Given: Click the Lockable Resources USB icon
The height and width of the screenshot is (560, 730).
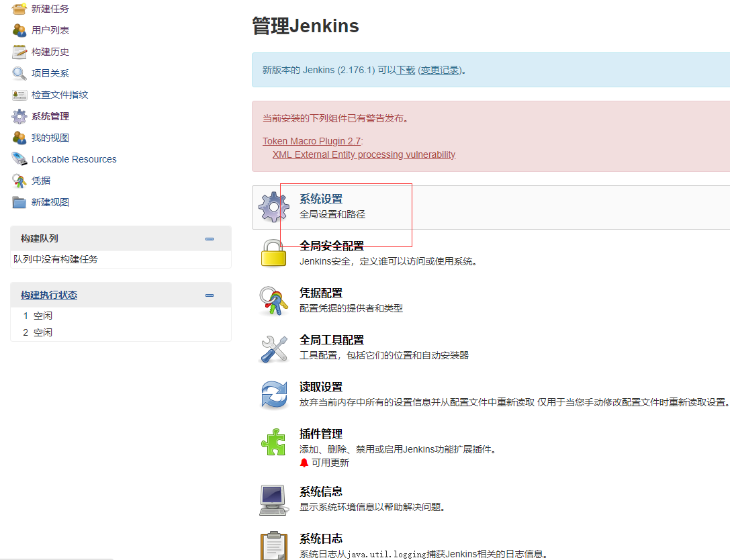Looking at the screenshot, I should 19,159.
